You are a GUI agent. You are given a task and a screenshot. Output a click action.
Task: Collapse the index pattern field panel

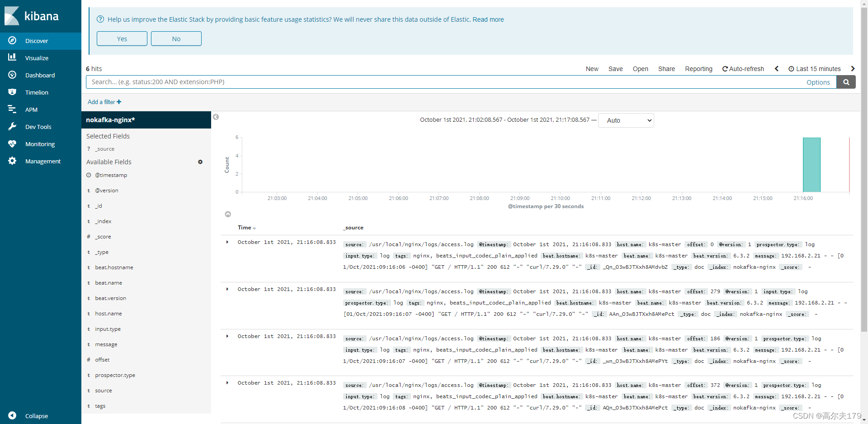(x=216, y=117)
